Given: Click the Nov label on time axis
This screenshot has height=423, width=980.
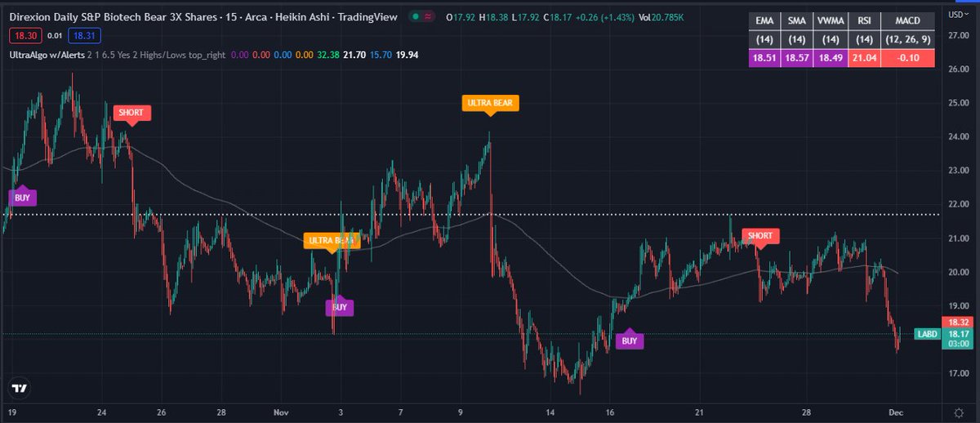Looking at the screenshot, I should (282, 412).
